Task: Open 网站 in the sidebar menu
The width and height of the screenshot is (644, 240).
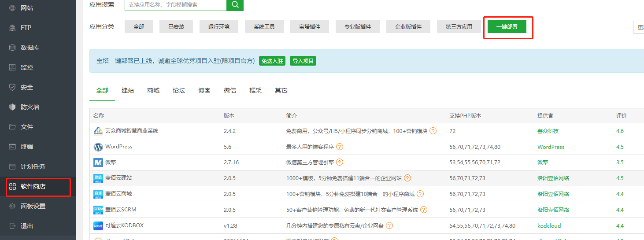Action: 38,8
